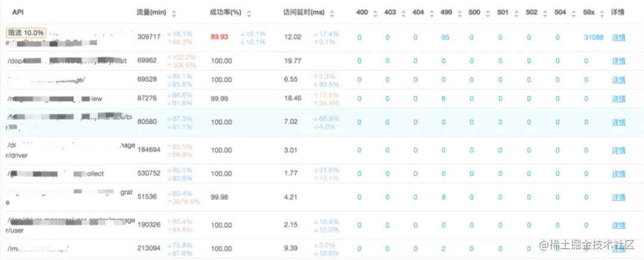This screenshot has width=644, height=260.
Task: Open 详情 for the 69528 traffic row
Action: pyautogui.click(x=618, y=80)
